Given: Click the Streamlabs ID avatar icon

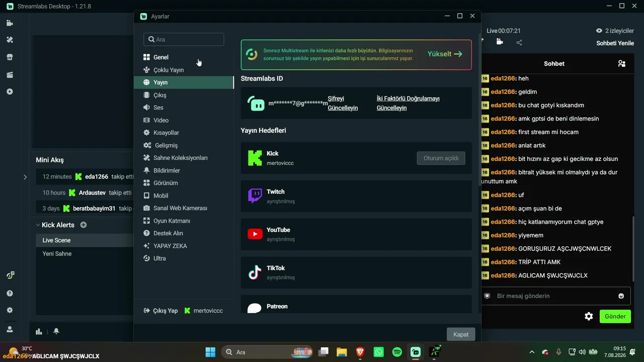Looking at the screenshot, I should point(256,103).
